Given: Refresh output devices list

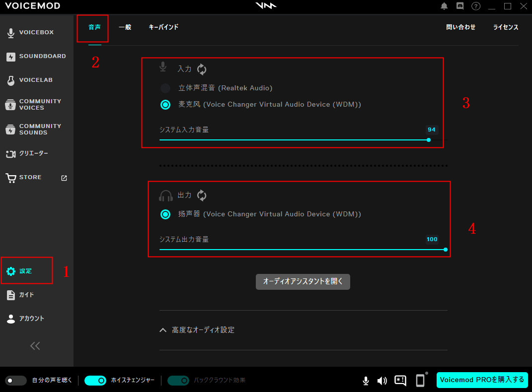Looking at the screenshot, I should [x=202, y=195].
